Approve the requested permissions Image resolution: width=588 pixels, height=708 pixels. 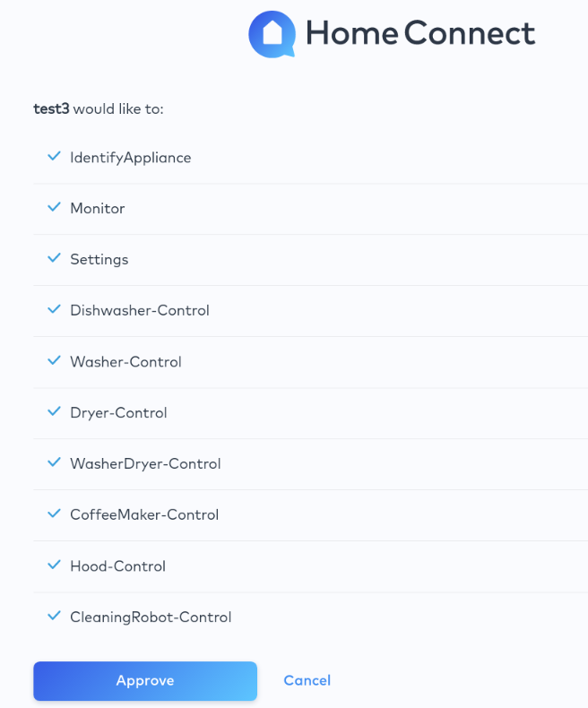point(145,681)
